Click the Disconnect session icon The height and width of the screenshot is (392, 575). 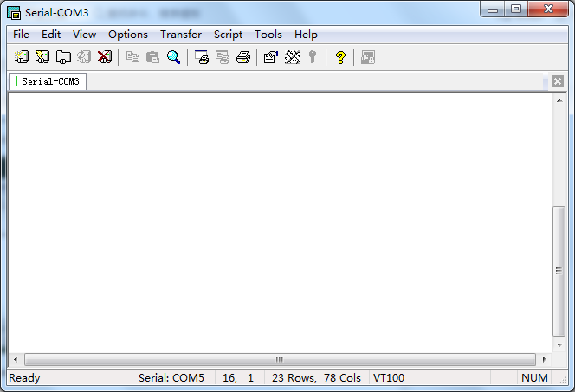(105, 57)
